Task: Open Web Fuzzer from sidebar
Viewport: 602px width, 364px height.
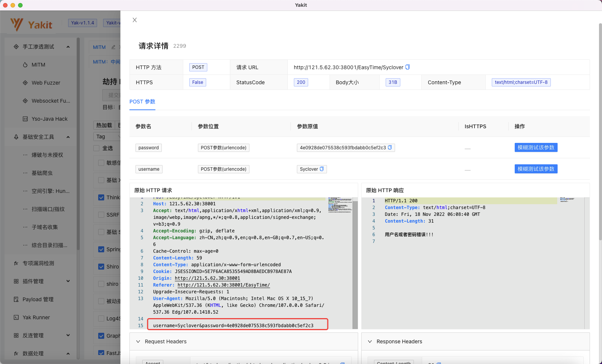Action: pyautogui.click(x=46, y=83)
